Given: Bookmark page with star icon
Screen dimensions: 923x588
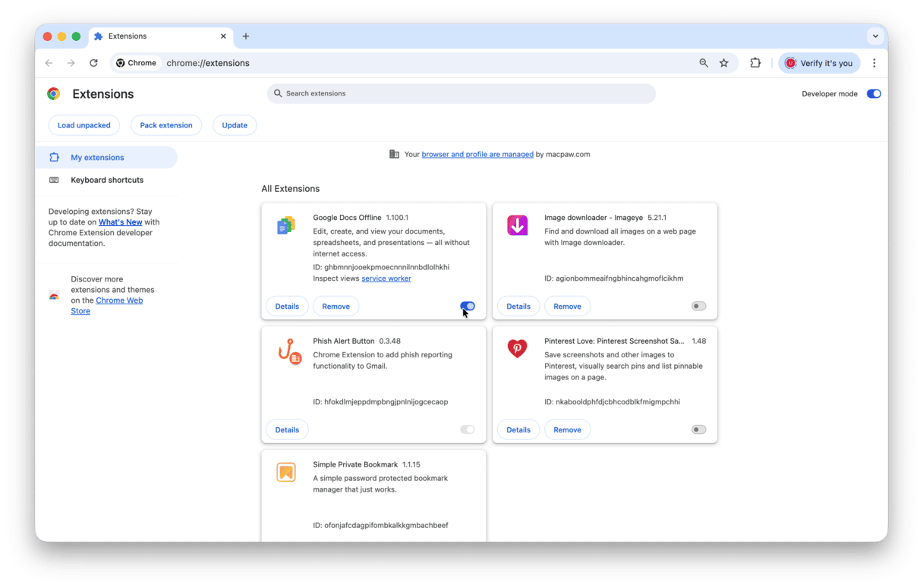Looking at the screenshot, I should pyautogui.click(x=724, y=63).
